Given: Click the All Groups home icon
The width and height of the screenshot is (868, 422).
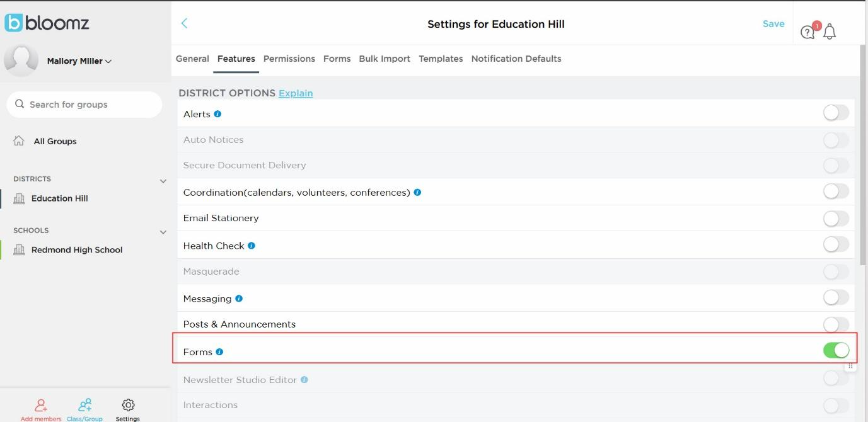Looking at the screenshot, I should pos(19,141).
